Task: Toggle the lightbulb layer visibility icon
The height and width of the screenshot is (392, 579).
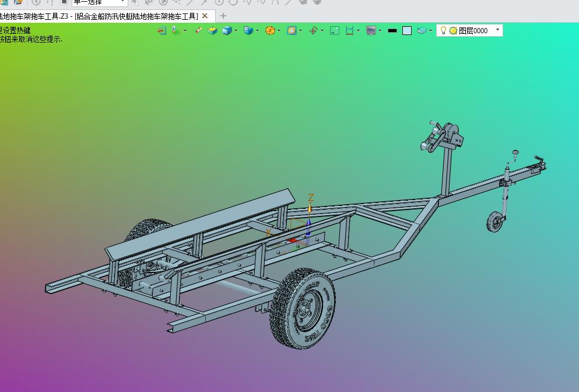Action: click(x=444, y=31)
